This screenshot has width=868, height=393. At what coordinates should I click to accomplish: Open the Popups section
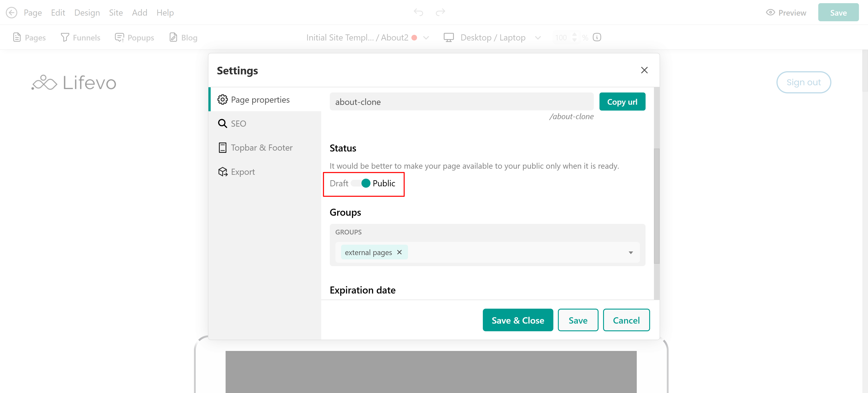tap(134, 37)
